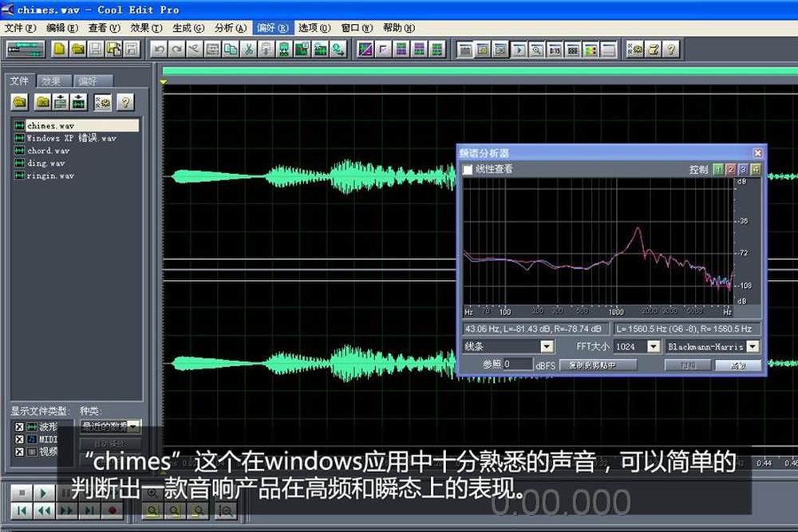798x532 pixels.
Task: Click the fast forward transport button
Action: point(66,510)
